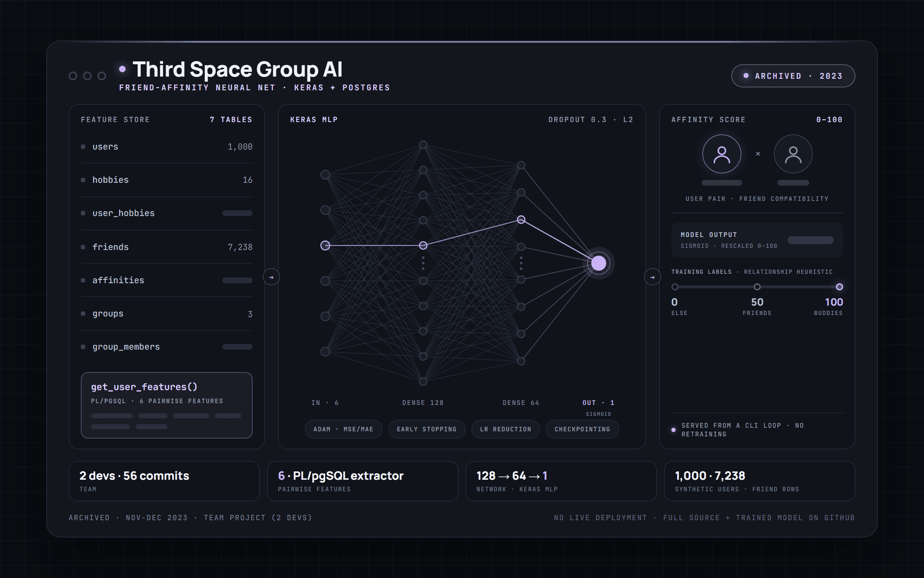Click the multiplication sign between user avatars
The width and height of the screenshot is (924, 578).
click(758, 154)
